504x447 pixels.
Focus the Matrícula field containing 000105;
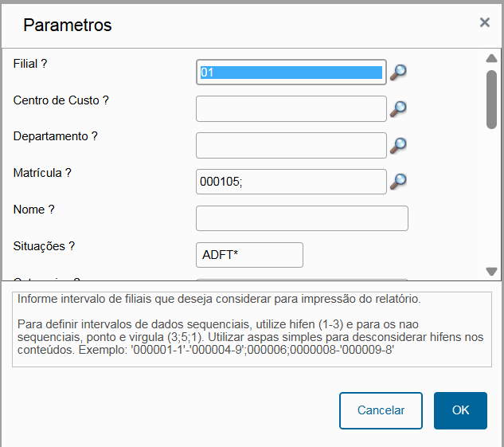point(291,182)
